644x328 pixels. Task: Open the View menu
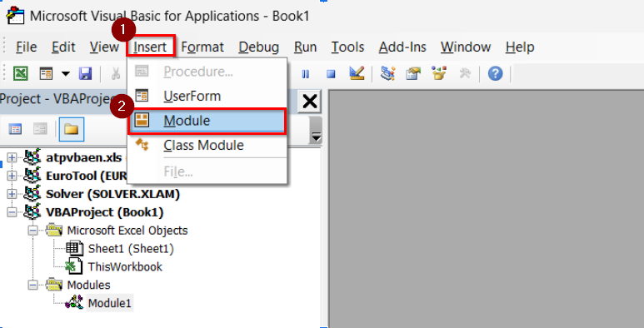pyautogui.click(x=104, y=47)
